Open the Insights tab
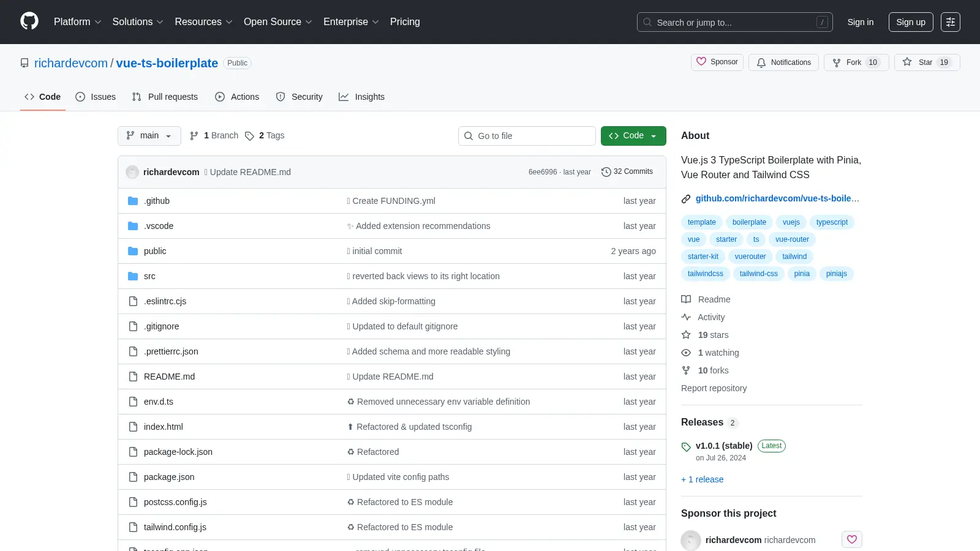The image size is (980, 551). coord(361,97)
